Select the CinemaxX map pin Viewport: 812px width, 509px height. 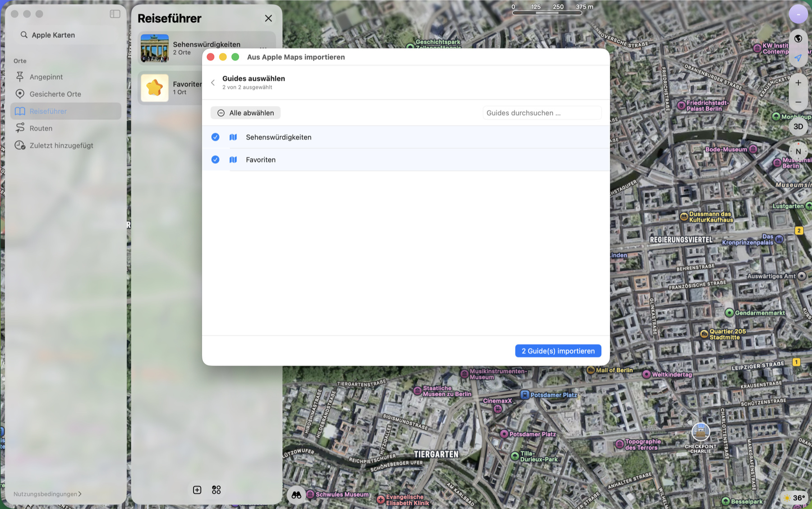pos(498,409)
